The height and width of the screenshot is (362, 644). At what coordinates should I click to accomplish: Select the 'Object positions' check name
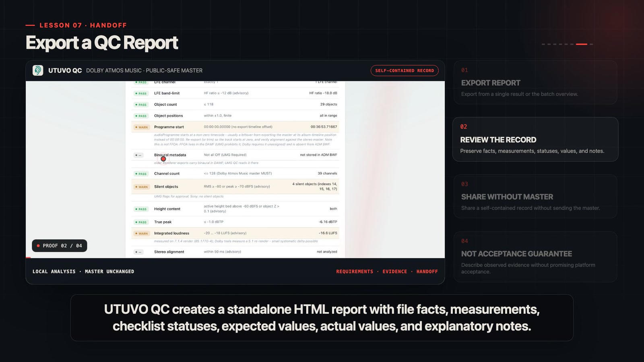point(168,116)
